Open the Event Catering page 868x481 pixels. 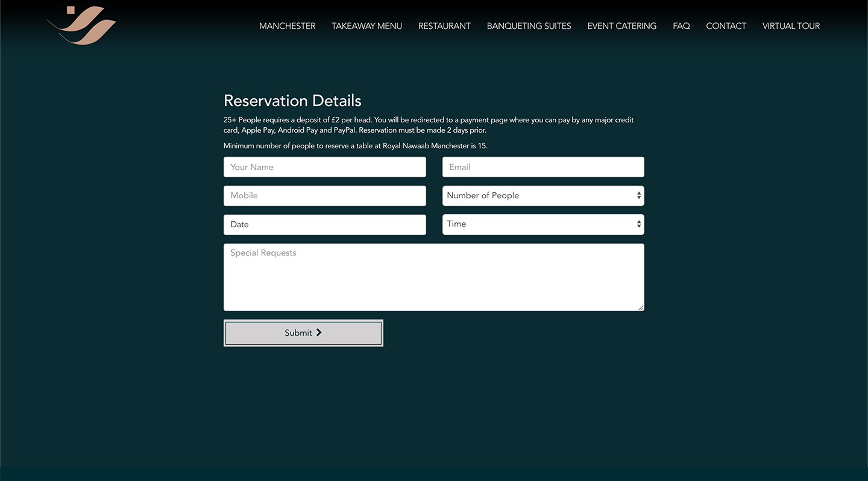coord(621,26)
